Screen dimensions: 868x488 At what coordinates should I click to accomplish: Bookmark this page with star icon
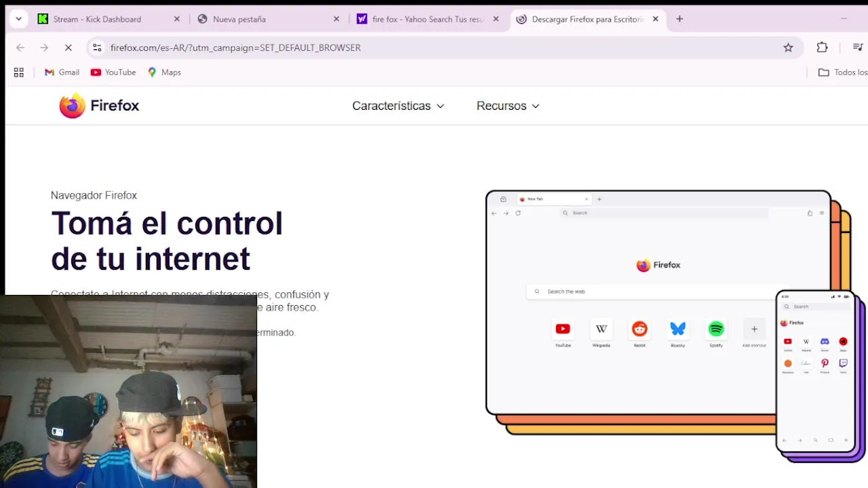(x=788, y=47)
